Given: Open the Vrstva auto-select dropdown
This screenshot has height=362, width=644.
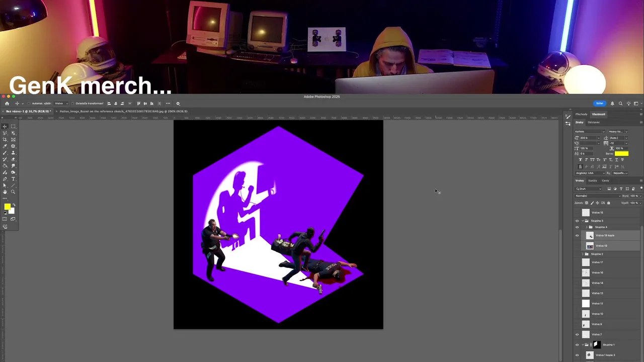Looking at the screenshot, I should click(61, 104).
